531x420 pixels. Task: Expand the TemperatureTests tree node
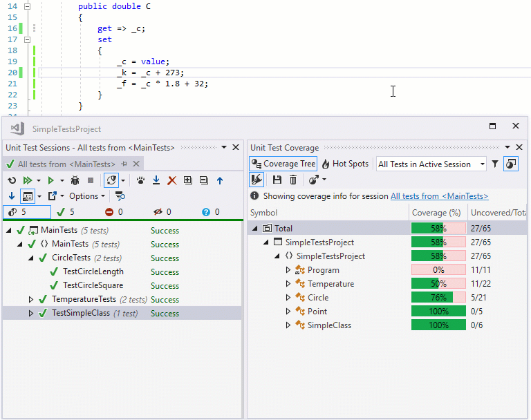pos(31,300)
